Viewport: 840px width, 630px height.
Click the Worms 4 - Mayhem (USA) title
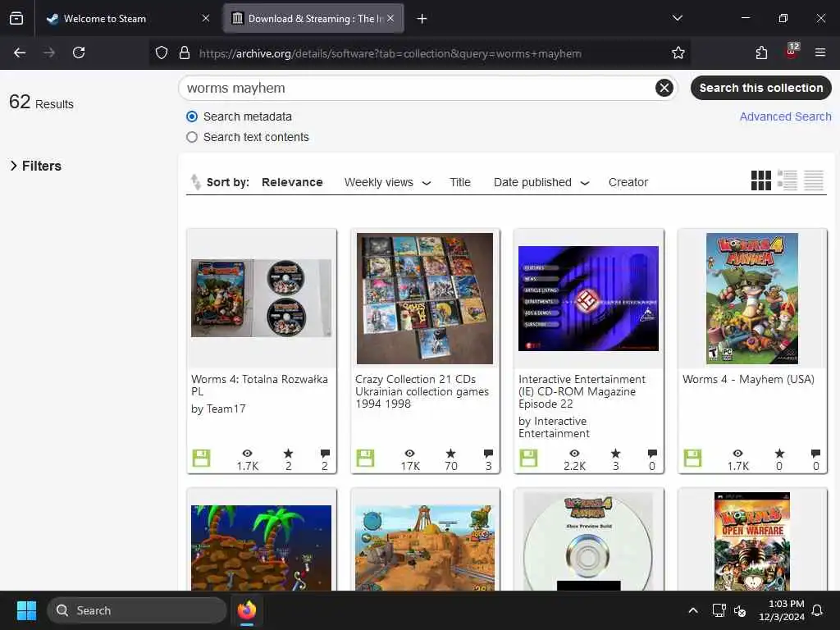pyautogui.click(x=748, y=379)
